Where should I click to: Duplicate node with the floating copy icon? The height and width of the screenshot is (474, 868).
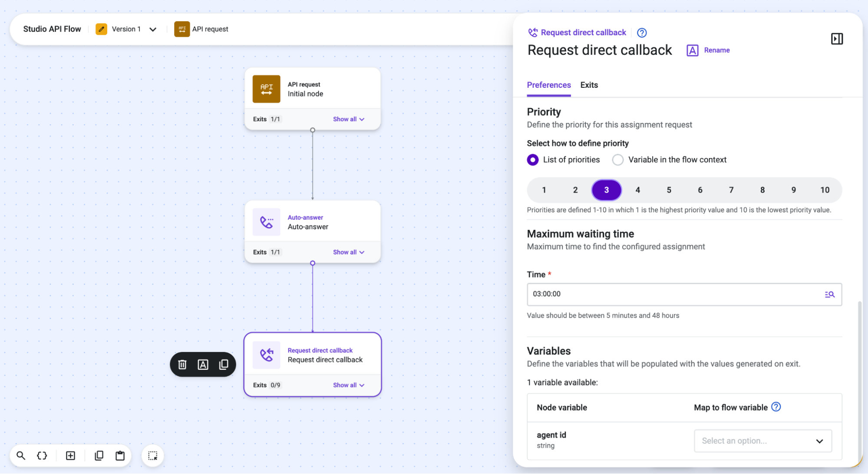[x=224, y=365]
